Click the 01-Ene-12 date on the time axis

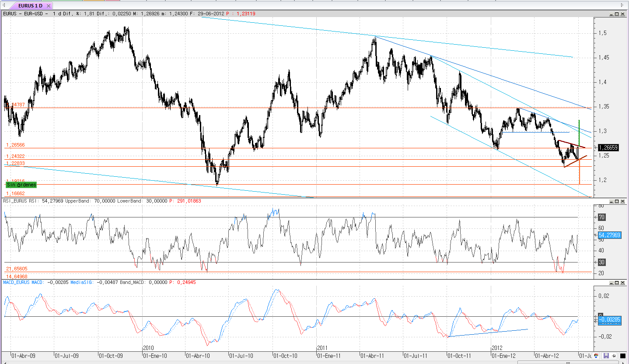click(503, 356)
